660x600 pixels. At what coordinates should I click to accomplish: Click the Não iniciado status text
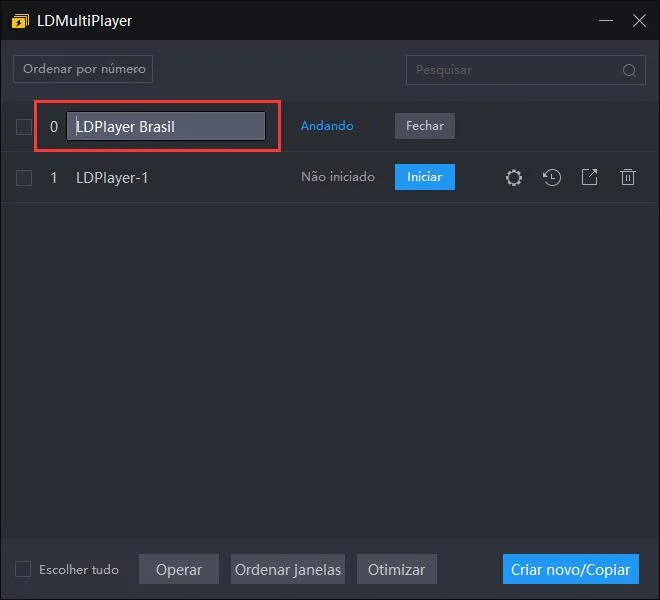[338, 177]
